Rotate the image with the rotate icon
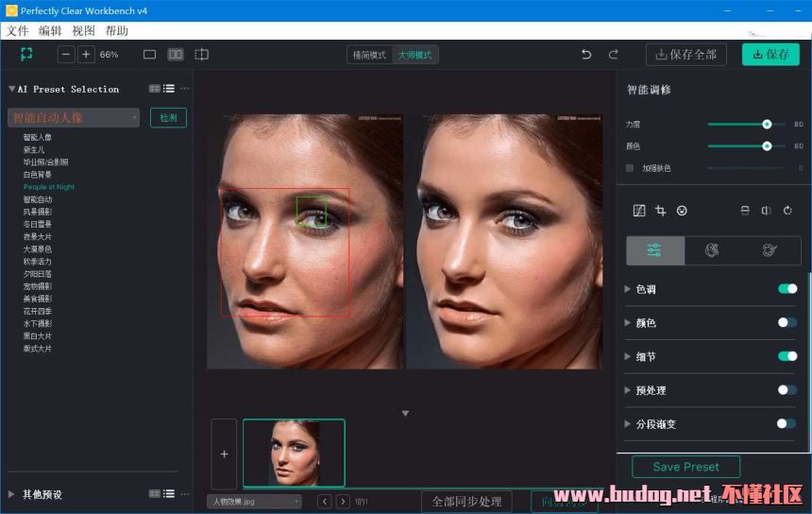This screenshot has height=514, width=812. pos(787,211)
